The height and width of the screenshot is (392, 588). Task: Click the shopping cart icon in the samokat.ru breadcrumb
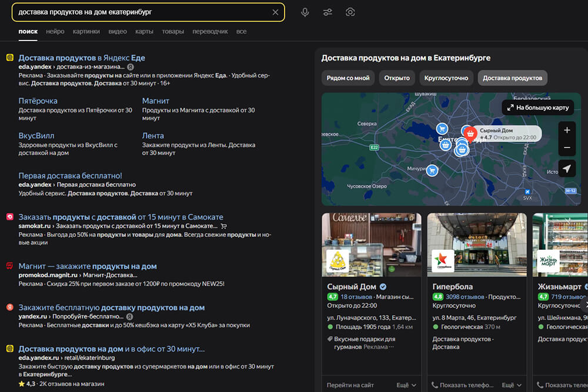pyautogui.click(x=223, y=226)
